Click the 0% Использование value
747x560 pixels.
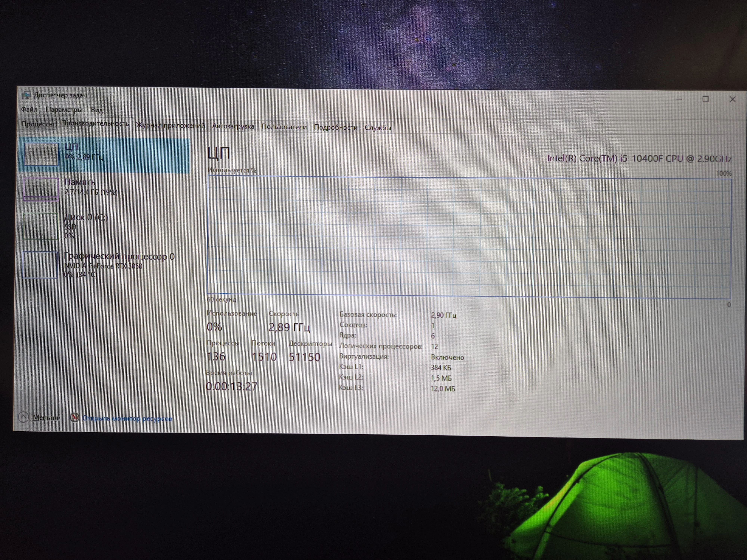(214, 327)
